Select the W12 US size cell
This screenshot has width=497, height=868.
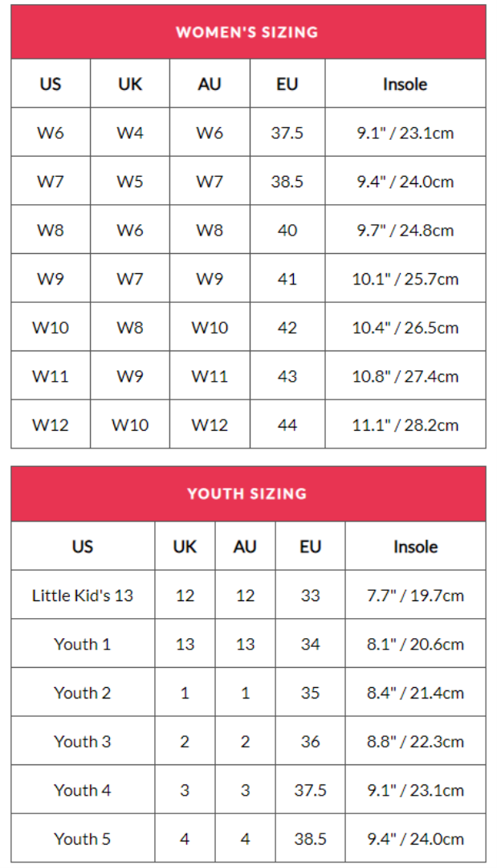pos(51,425)
